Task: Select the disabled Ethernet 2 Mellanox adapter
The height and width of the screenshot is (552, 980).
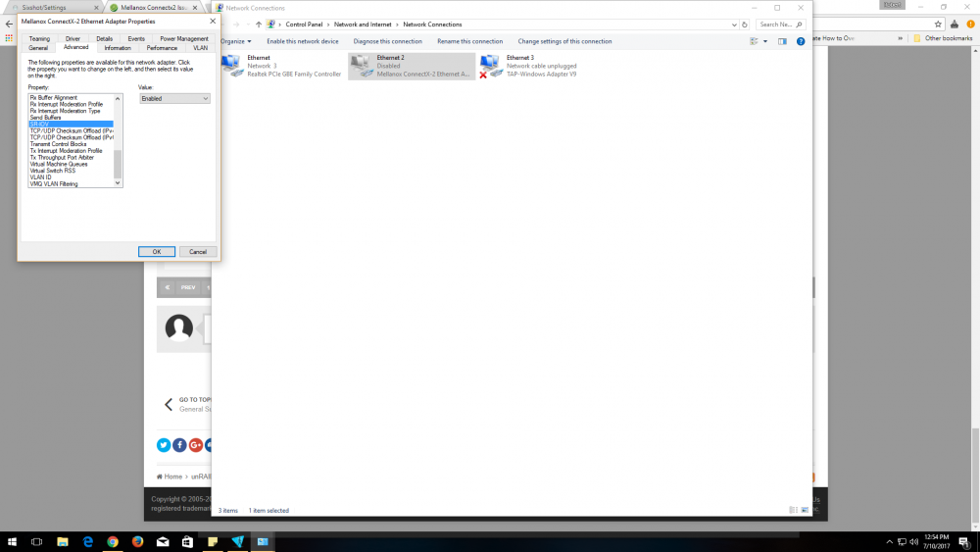Action: [412, 66]
